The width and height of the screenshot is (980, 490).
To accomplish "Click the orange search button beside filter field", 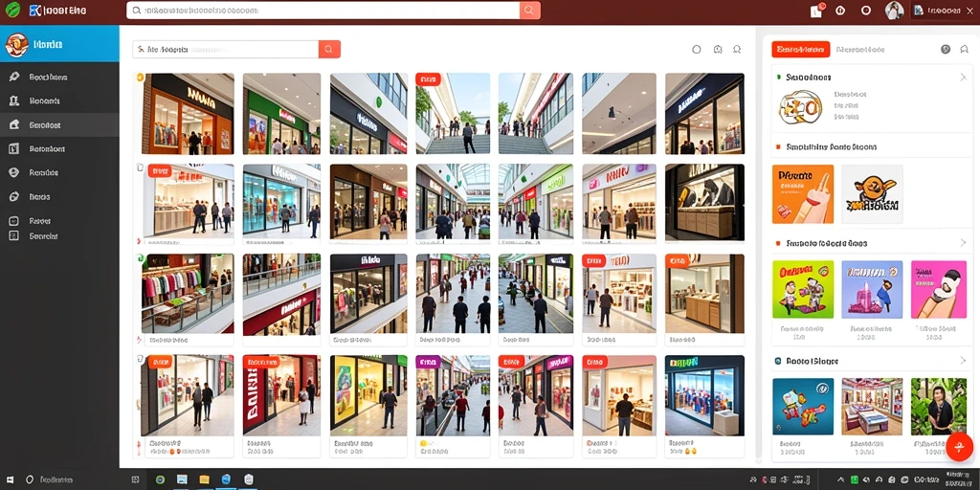I will click(329, 50).
